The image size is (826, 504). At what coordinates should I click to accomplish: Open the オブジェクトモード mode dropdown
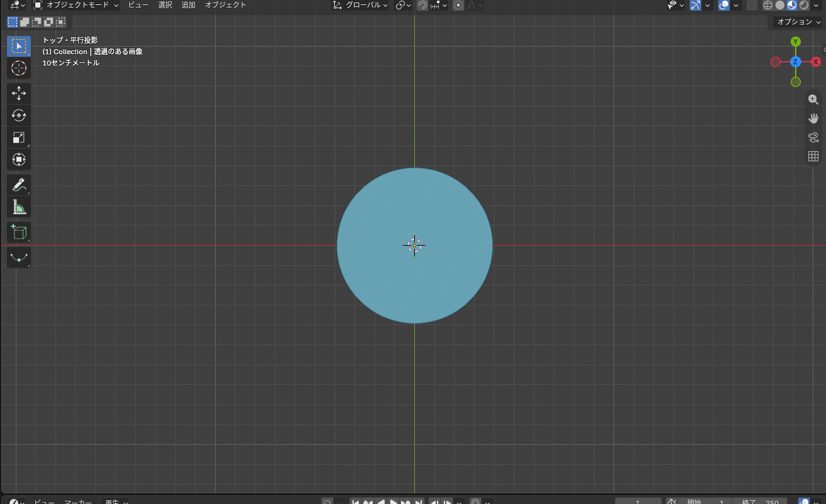pos(75,5)
